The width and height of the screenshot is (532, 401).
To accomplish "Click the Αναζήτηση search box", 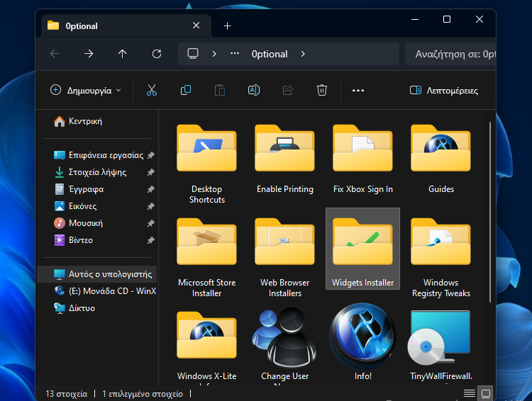I will coord(450,54).
